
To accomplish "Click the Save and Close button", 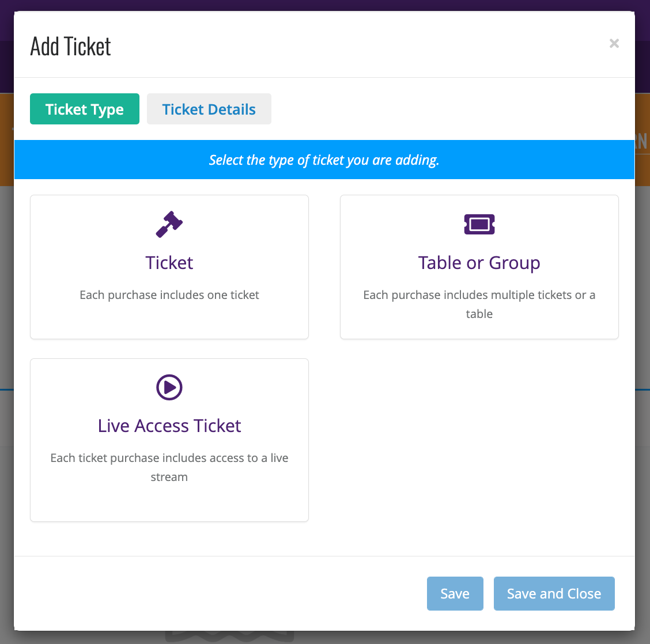I will tap(554, 593).
